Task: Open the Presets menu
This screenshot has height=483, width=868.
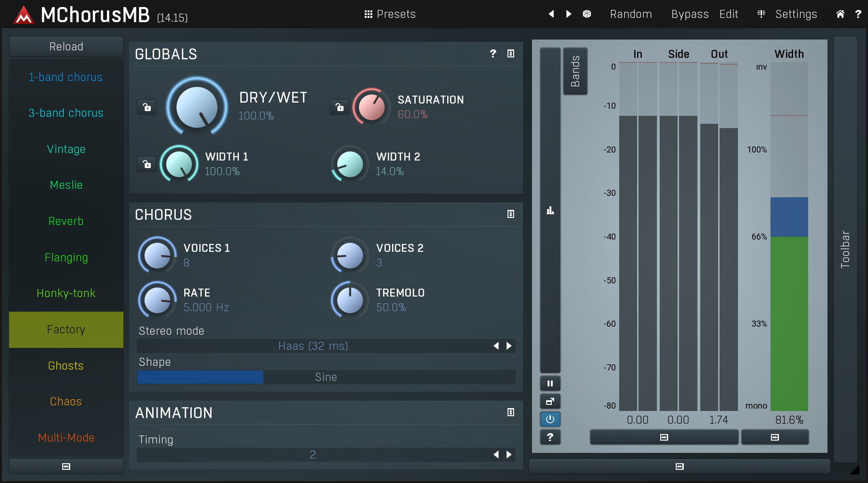Action: tap(390, 14)
